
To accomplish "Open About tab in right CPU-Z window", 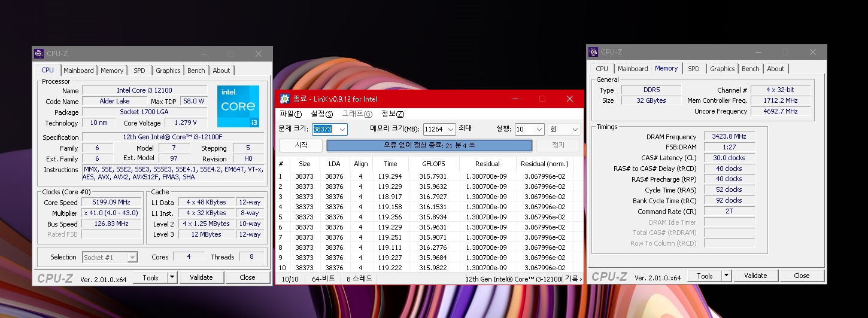I will (776, 69).
